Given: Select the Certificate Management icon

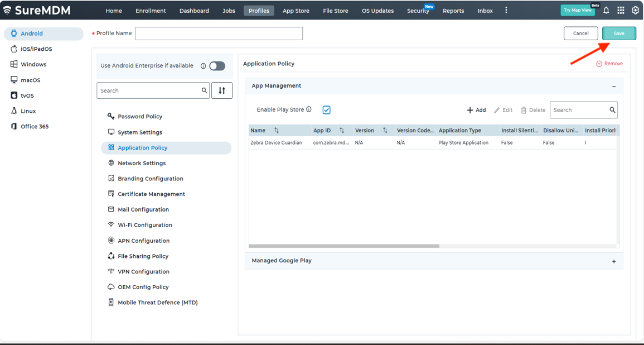Looking at the screenshot, I should pyautogui.click(x=111, y=194).
